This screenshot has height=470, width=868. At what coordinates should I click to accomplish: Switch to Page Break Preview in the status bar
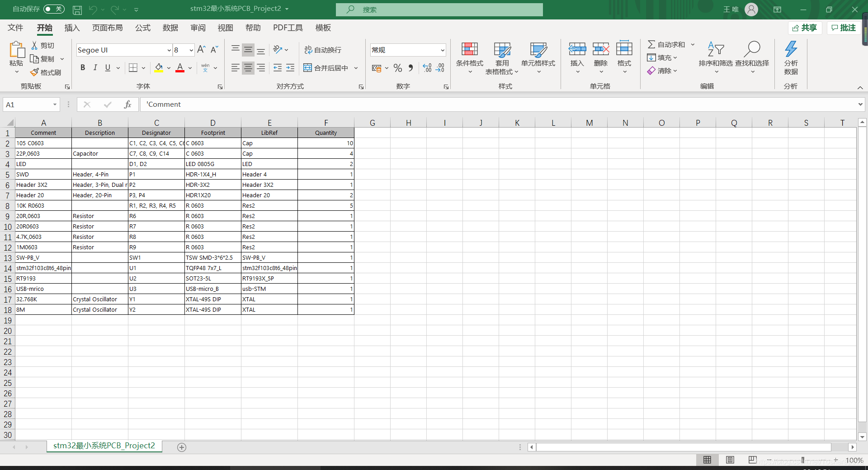click(752, 460)
